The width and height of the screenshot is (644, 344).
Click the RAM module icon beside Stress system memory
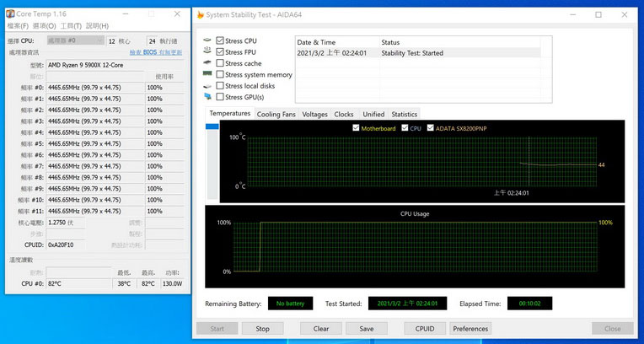click(x=207, y=74)
